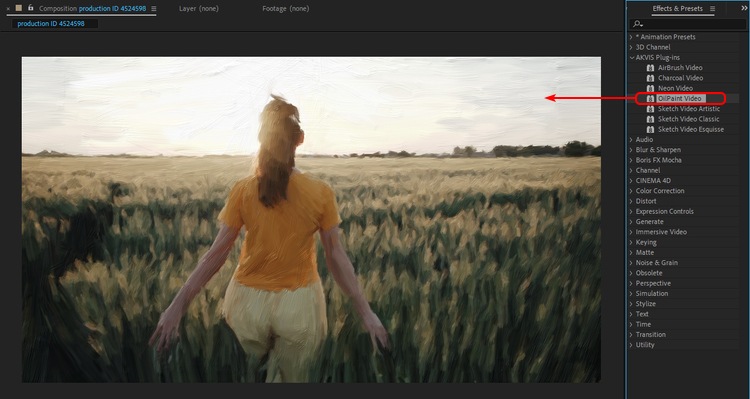Expand the Noise & Grain category
This screenshot has width=750, height=399.
tap(631, 263)
